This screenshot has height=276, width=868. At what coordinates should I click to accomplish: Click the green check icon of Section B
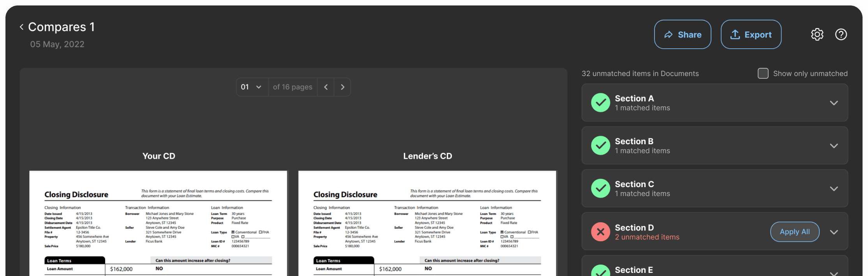(x=601, y=145)
